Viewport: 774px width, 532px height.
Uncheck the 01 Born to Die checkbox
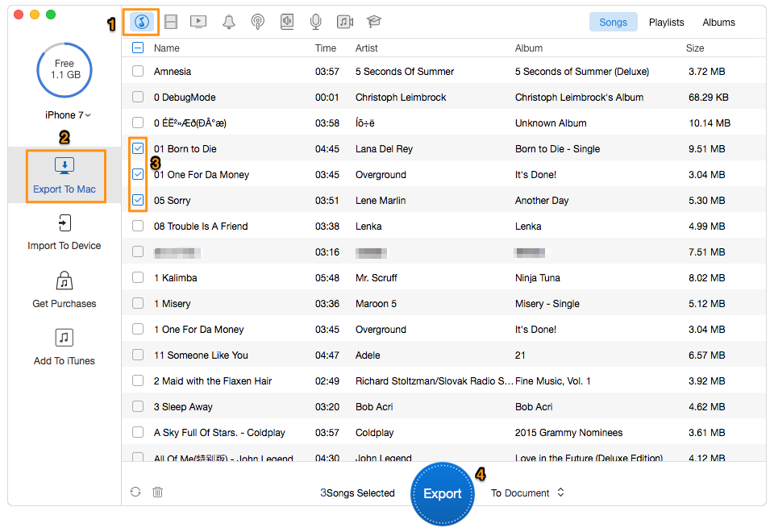(138, 148)
